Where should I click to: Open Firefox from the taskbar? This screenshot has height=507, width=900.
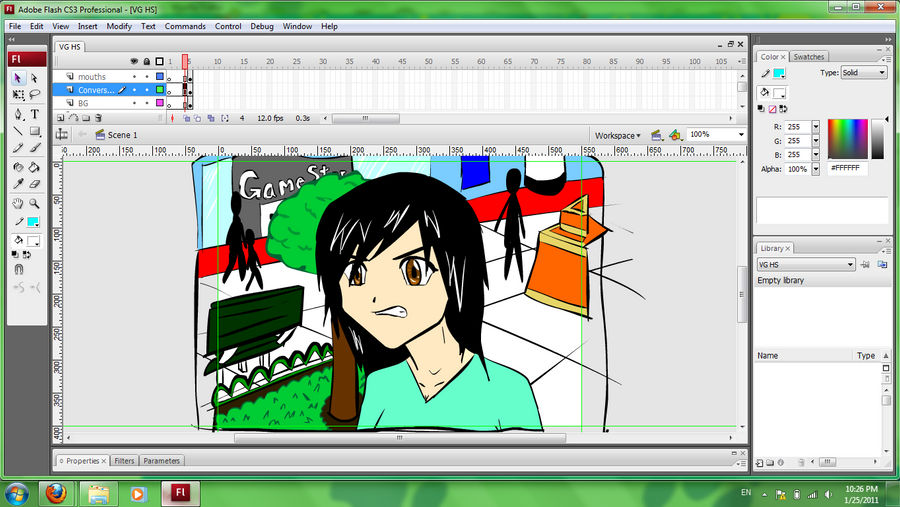pos(56,493)
